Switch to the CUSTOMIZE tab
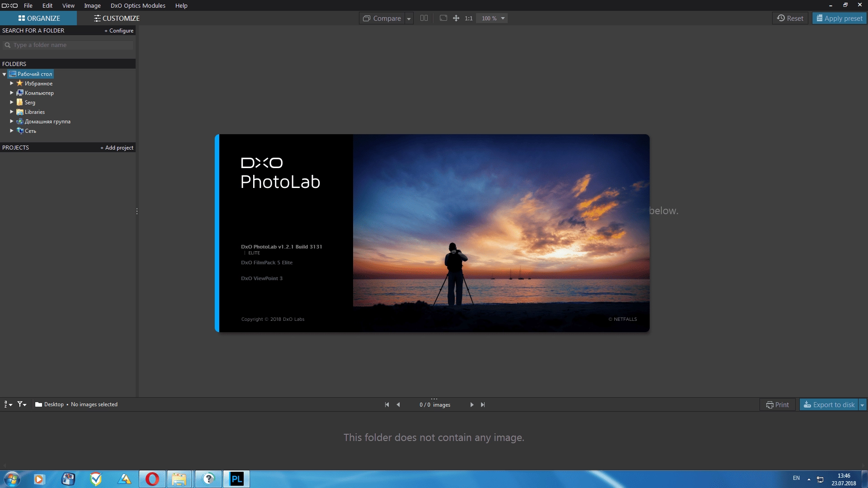The image size is (868, 488). click(x=117, y=18)
